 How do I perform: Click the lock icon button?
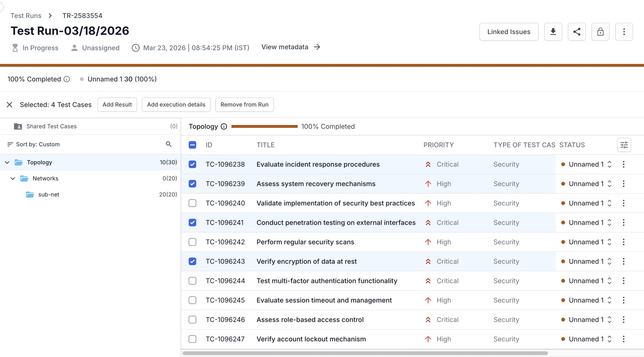pyautogui.click(x=600, y=32)
